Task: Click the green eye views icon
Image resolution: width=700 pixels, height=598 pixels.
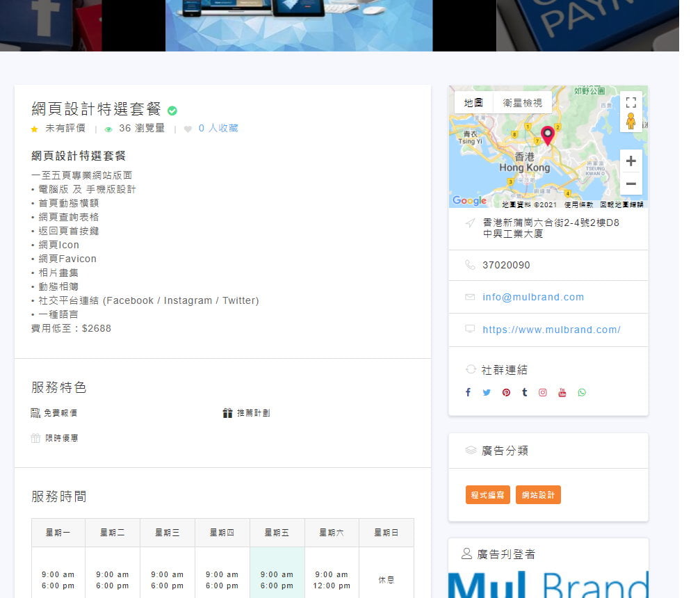Action: pyautogui.click(x=108, y=129)
